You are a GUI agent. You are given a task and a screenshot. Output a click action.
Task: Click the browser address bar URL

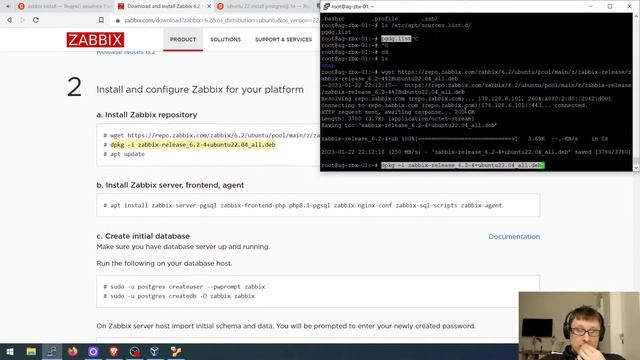pyautogui.click(x=221, y=20)
